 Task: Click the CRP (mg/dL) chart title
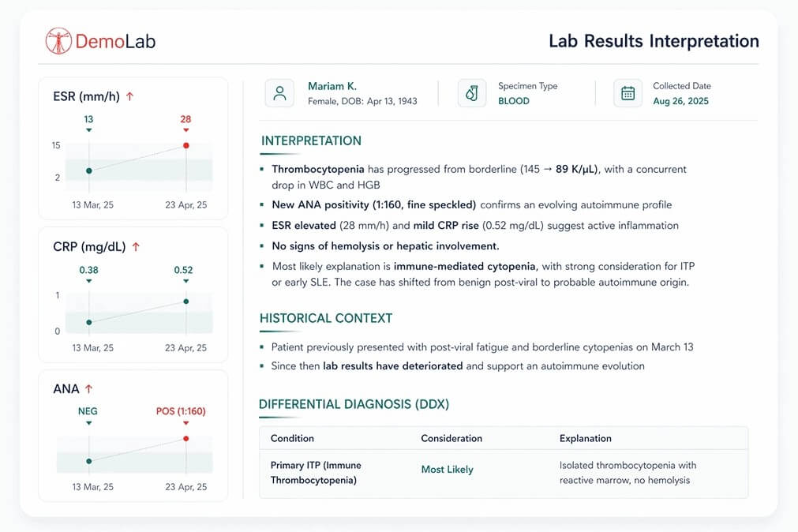pos(89,247)
